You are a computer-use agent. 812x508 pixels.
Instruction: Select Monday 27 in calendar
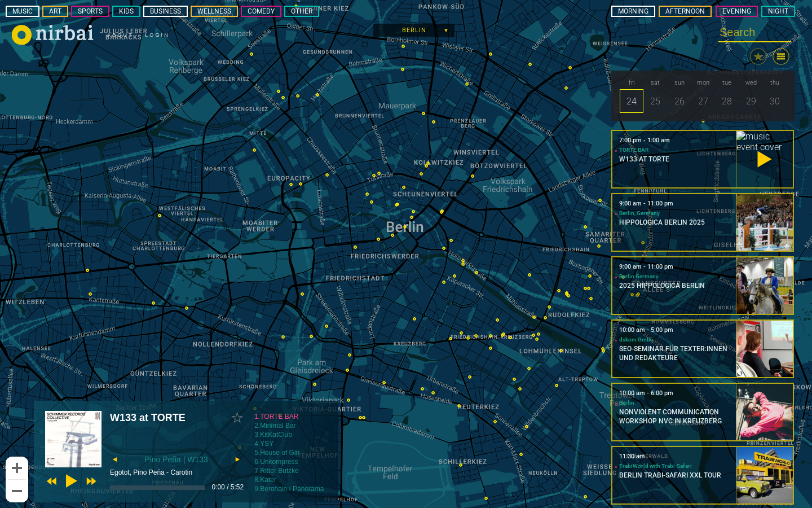(703, 101)
